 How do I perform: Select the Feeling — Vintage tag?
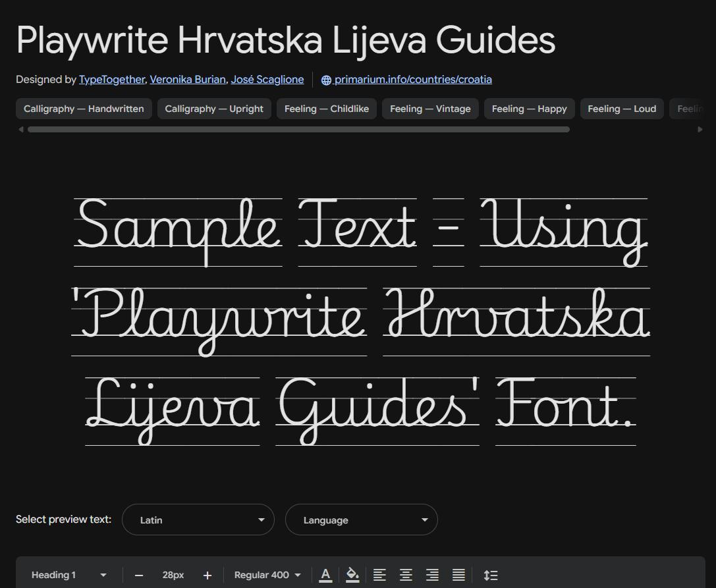(x=430, y=109)
